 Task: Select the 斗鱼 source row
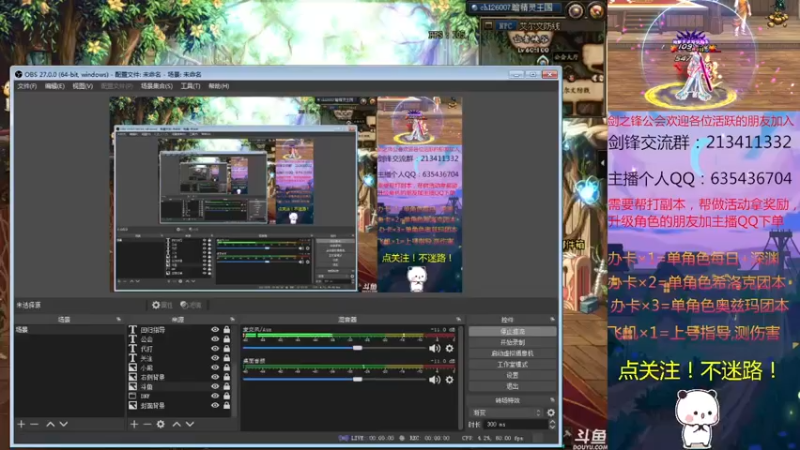[x=180, y=386]
